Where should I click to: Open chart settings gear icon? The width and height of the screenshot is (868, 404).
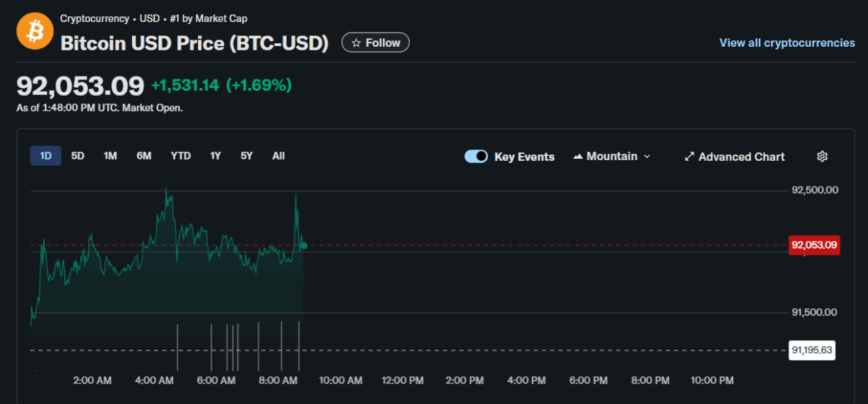click(x=822, y=157)
